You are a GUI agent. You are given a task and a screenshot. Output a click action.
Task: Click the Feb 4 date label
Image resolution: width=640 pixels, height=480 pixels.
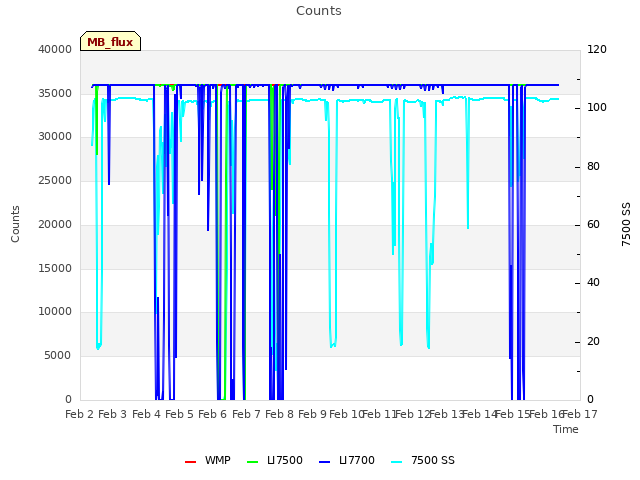pos(146,415)
